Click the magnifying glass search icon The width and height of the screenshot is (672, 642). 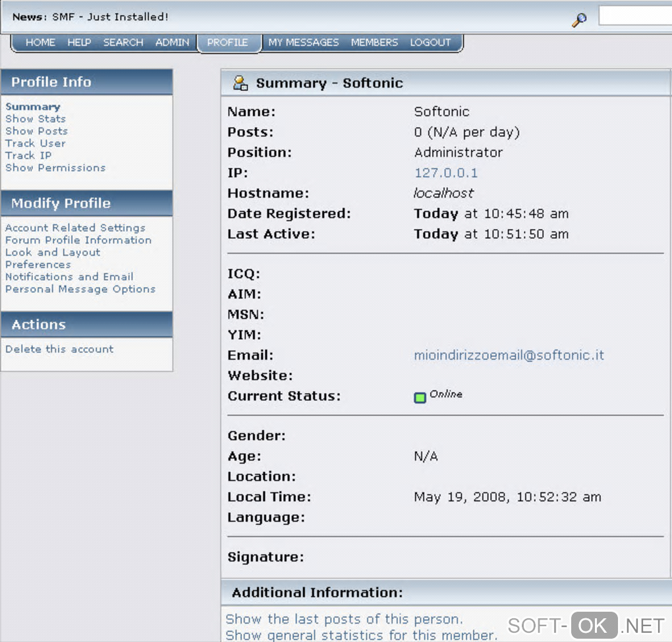579,20
